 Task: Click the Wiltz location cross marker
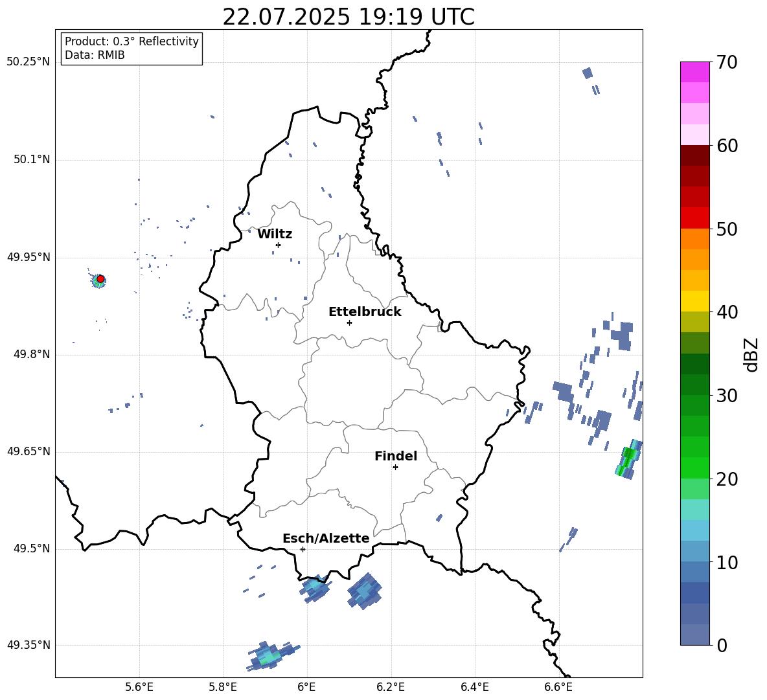click(278, 245)
